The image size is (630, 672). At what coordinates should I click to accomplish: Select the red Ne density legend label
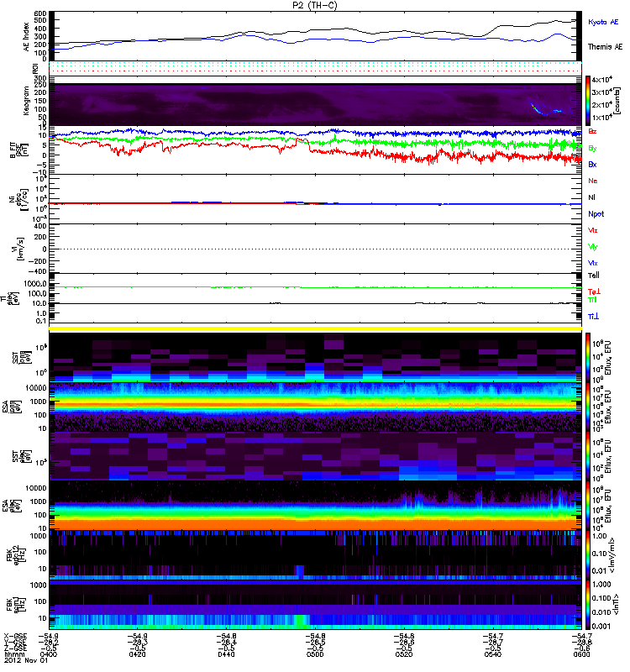point(593,181)
